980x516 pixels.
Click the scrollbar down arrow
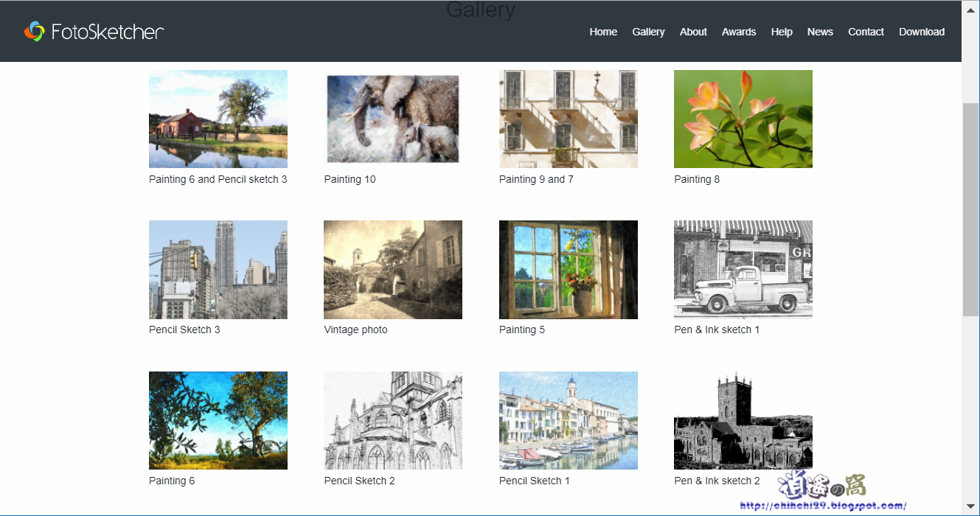tap(970, 507)
